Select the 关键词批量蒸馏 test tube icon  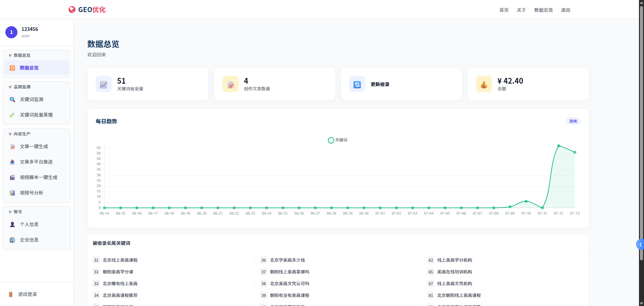pyautogui.click(x=12, y=115)
